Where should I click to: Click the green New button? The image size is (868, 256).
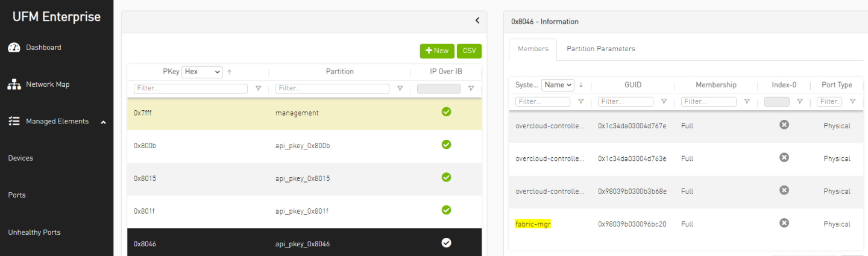[x=437, y=51]
